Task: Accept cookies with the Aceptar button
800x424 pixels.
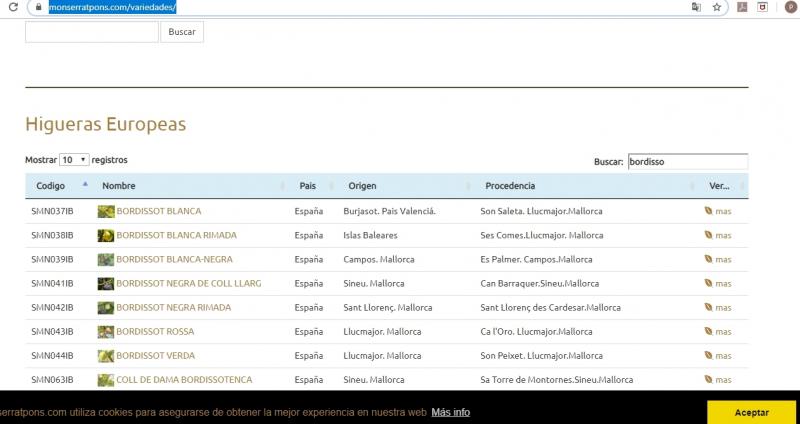Action: [x=751, y=412]
